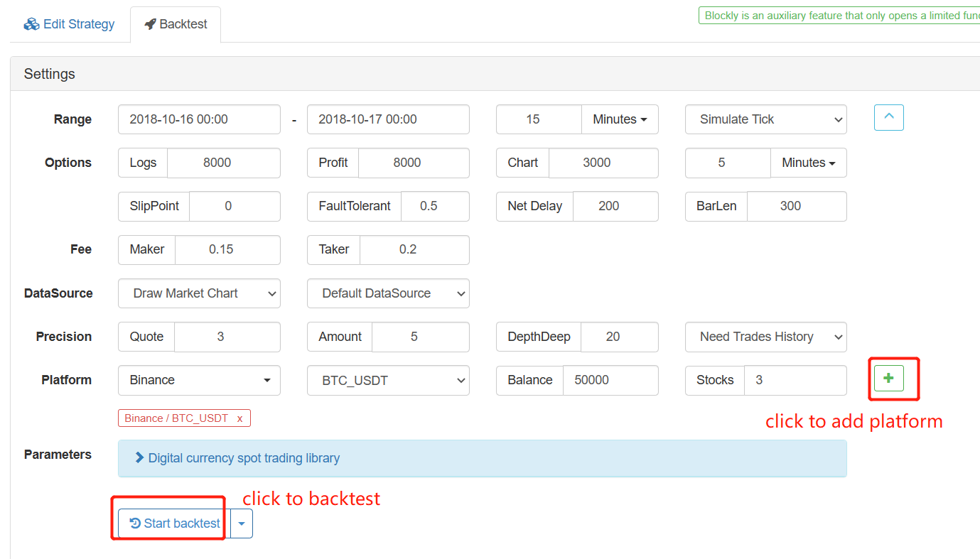Viewport: 980px width, 559px height.
Task: Open the Default DataSource dropdown
Action: pyautogui.click(x=388, y=293)
